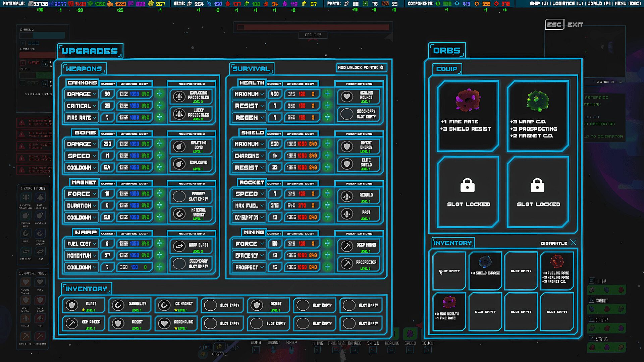The image size is (644, 362).
Task: Pick the Gem Finder mod in inventory
Action: pyautogui.click(x=84, y=323)
